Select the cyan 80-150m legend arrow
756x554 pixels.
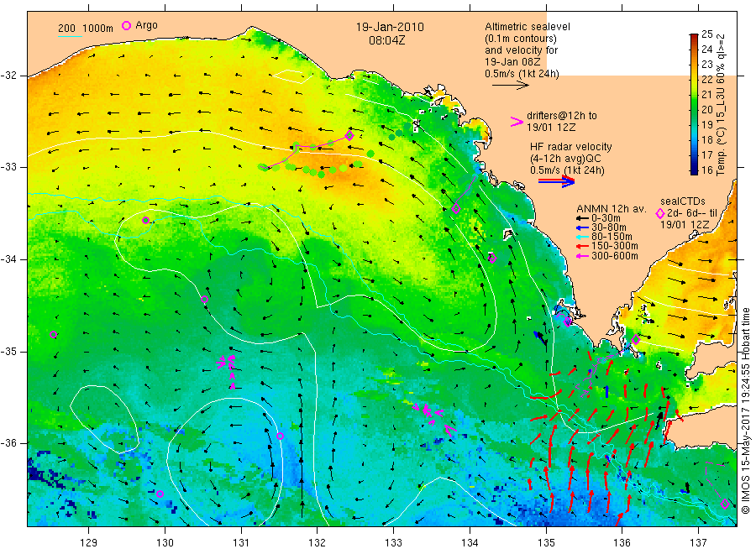(582, 237)
